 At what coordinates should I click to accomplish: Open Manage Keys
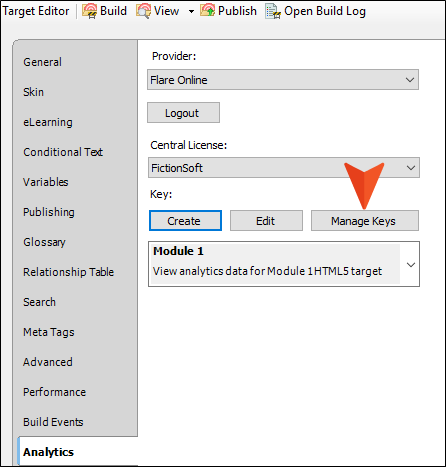coord(365,220)
